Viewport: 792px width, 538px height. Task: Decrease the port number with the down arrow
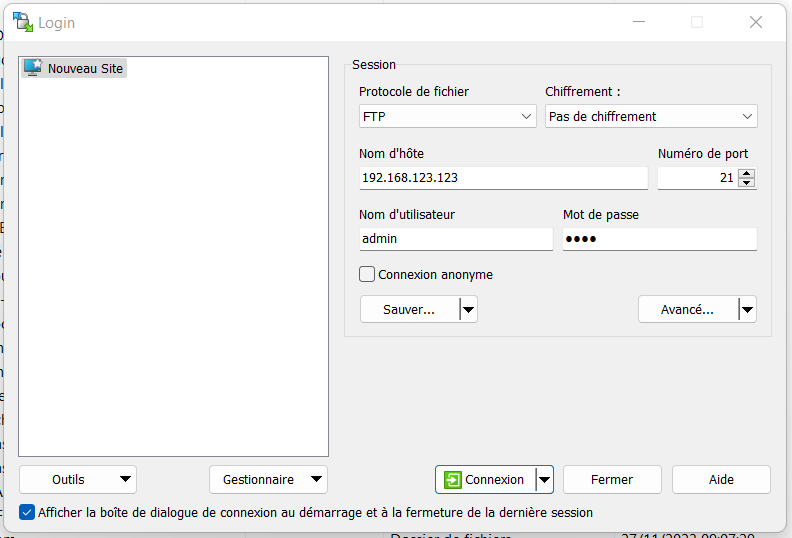(746, 183)
